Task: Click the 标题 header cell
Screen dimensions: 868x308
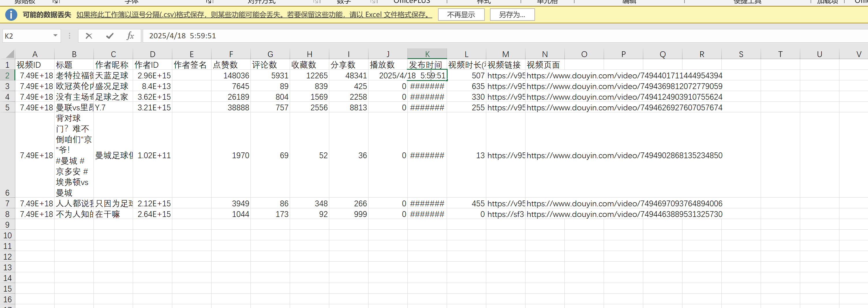Action: [x=74, y=65]
